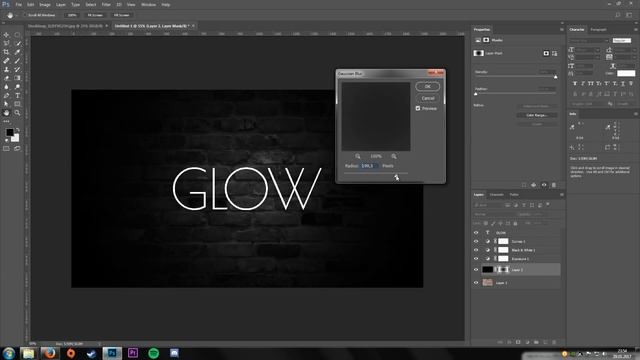Viewport: 640px width, 360px height.
Task: Click the Density slider handle
Action: click(556, 77)
